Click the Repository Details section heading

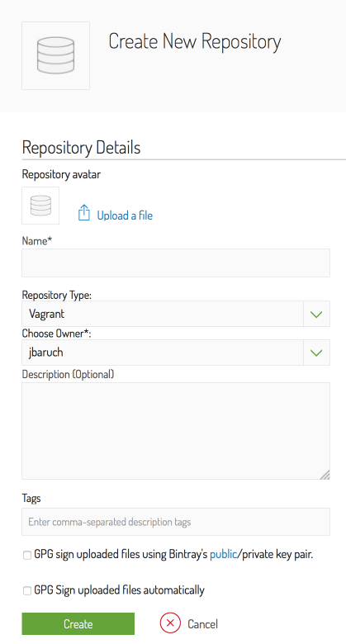(x=82, y=148)
